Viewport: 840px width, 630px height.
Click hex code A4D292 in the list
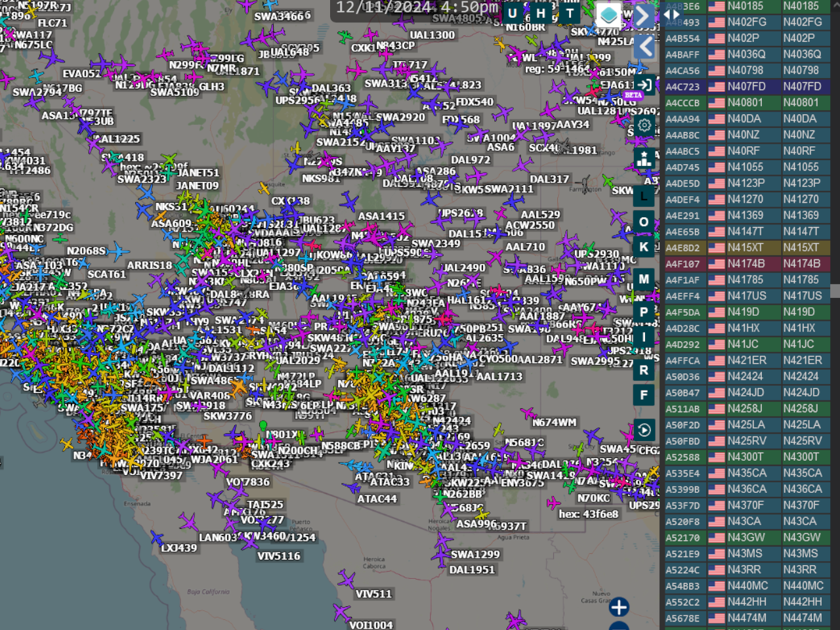point(682,345)
